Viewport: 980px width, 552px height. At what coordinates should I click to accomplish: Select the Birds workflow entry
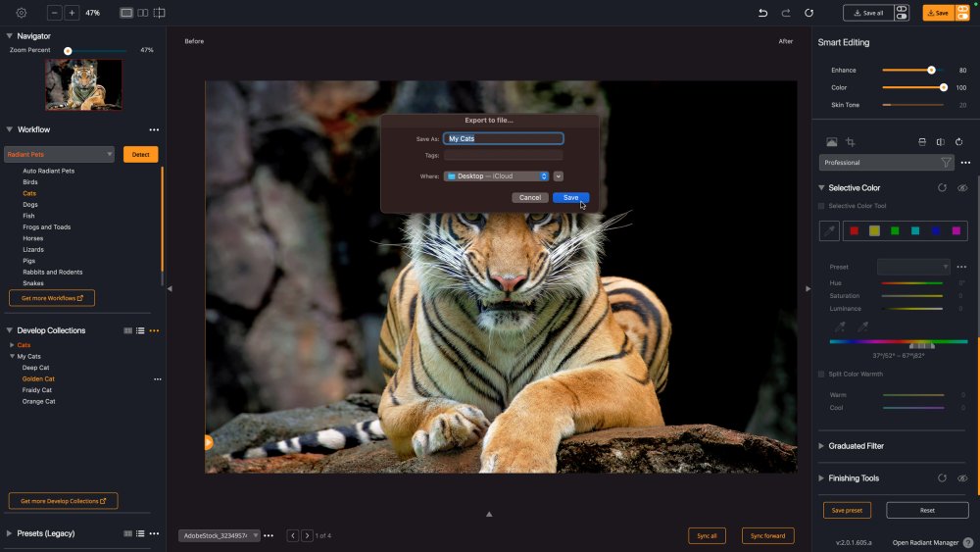[x=30, y=182]
